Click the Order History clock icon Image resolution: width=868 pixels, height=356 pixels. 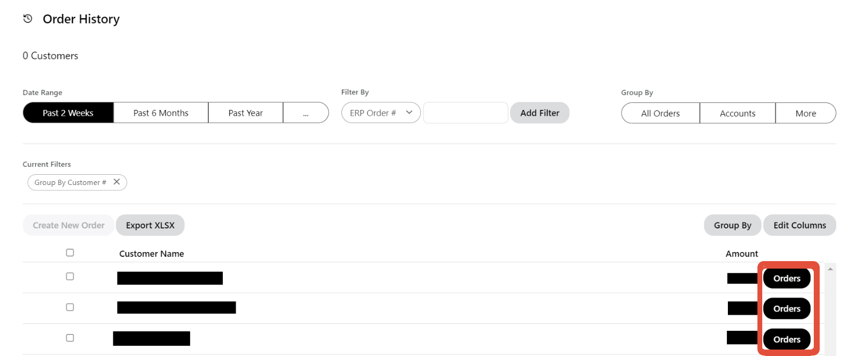click(28, 19)
